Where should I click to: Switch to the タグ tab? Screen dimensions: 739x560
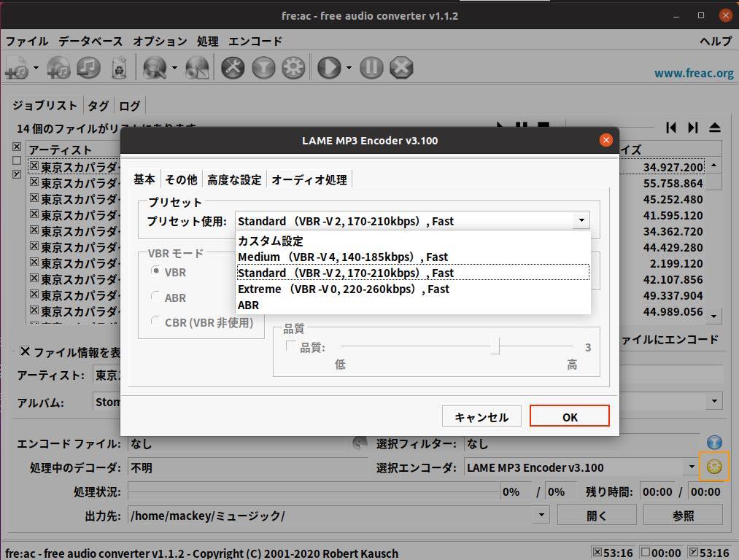coord(98,106)
